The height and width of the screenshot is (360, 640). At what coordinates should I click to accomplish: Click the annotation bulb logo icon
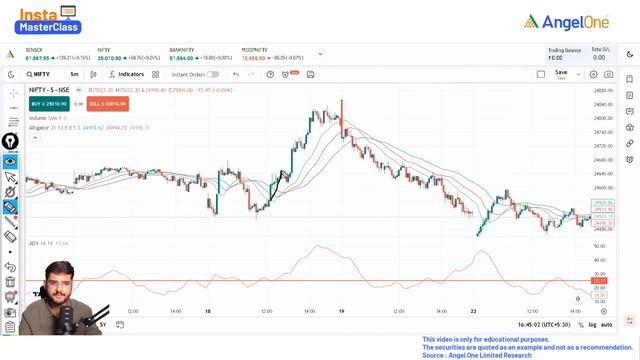pos(10,142)
